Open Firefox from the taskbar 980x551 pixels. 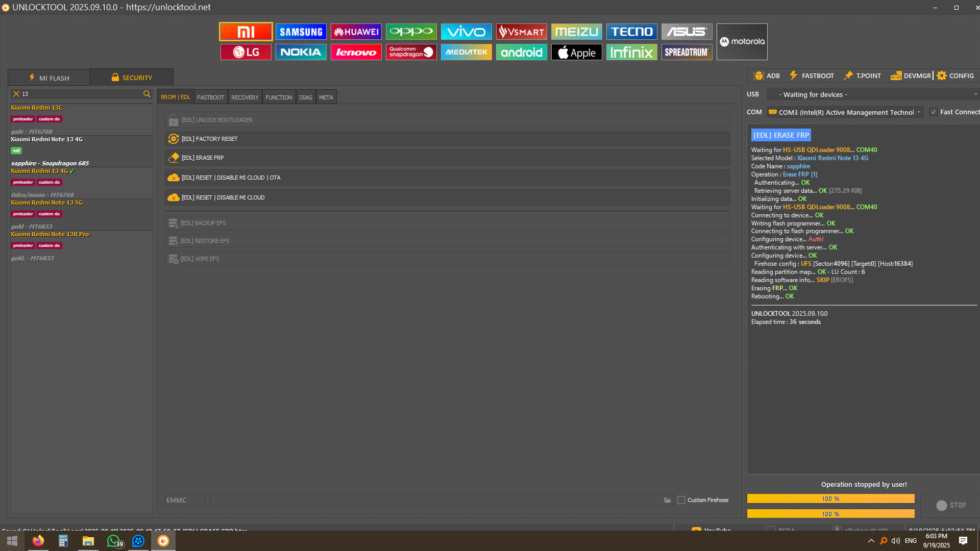tap(38, 541)
